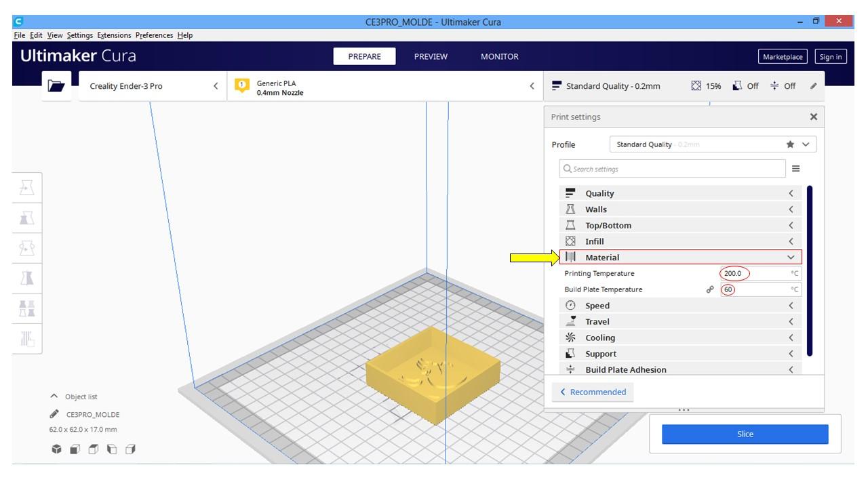Toggle link icon beside Build Plate Temperature

[x=711, y=289]
